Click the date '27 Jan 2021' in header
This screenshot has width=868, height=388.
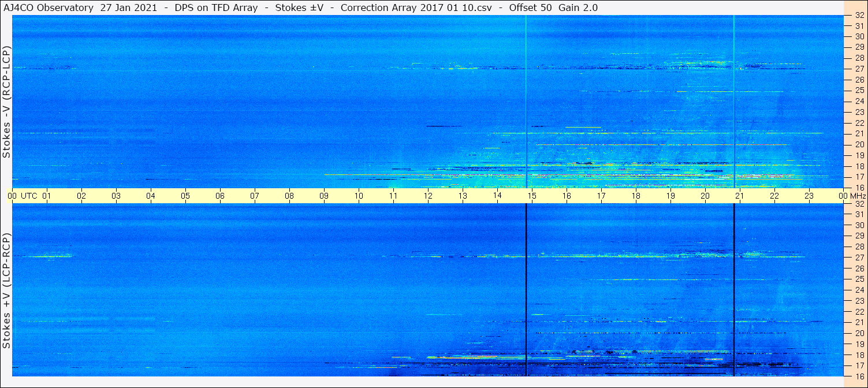click(128, 8)
